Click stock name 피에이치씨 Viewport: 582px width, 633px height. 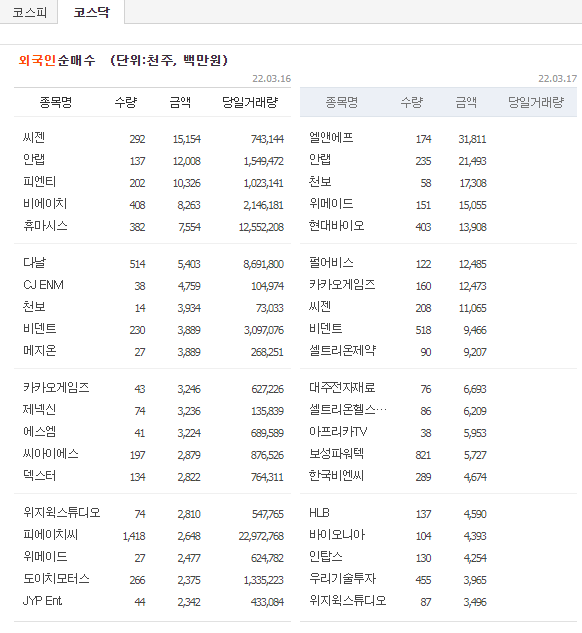click(x=50, y=535)
